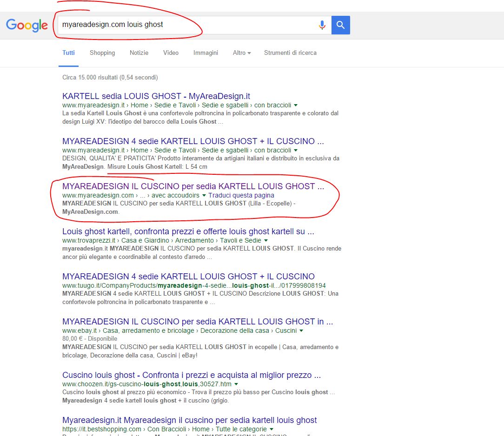Open the Immagini tab
This screenshot has width=504, height=436.
click(x=206, y=53)
